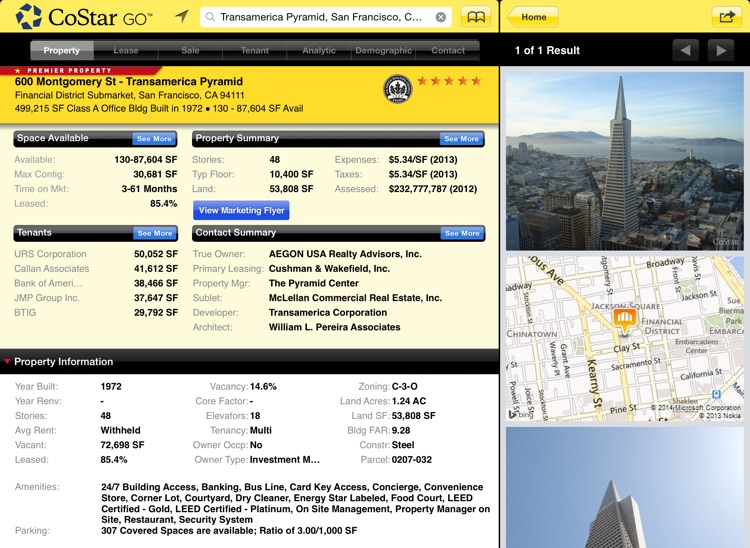Tap McLellan Commercial Real Estate, Inc.

pyautogui.click(x=355, y=298)
